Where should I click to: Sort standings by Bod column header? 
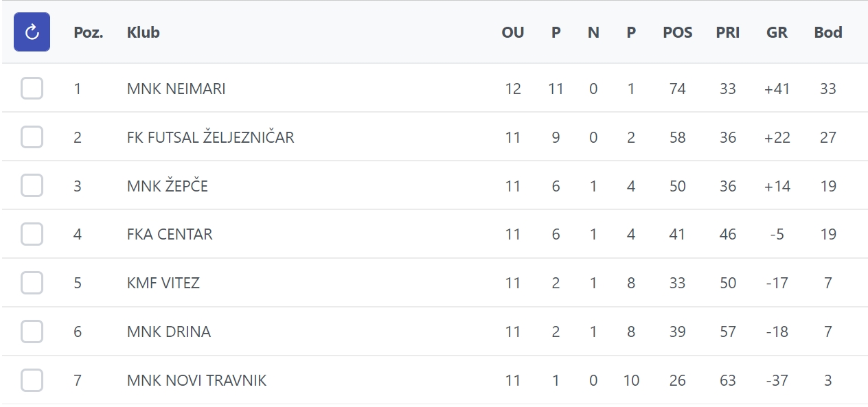tap(828, 32)
